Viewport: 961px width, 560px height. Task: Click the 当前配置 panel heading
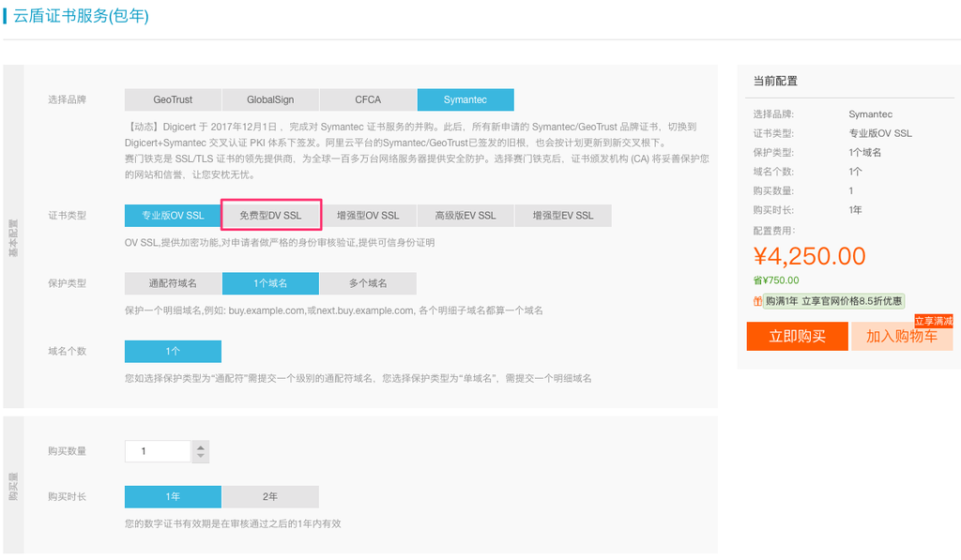coord(775,81)
